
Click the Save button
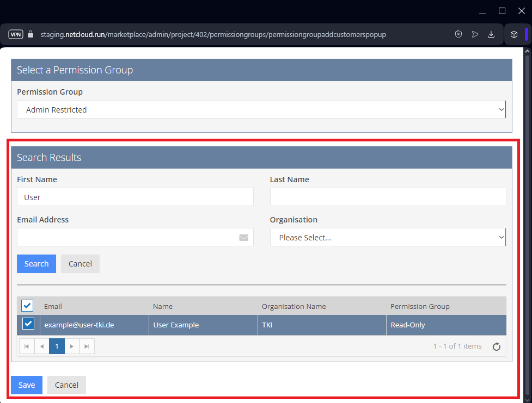click(27, 385)
